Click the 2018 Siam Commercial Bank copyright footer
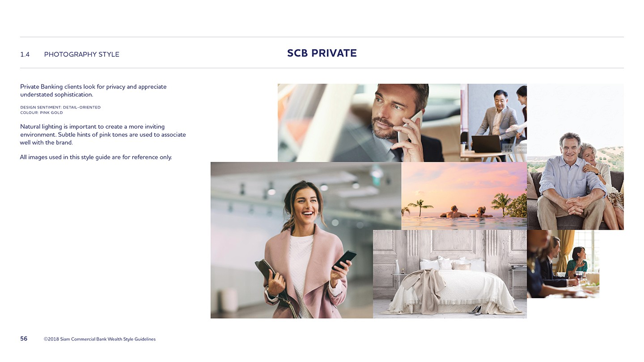The width and height of the screenshot is (644, 362). click(100, 339)
